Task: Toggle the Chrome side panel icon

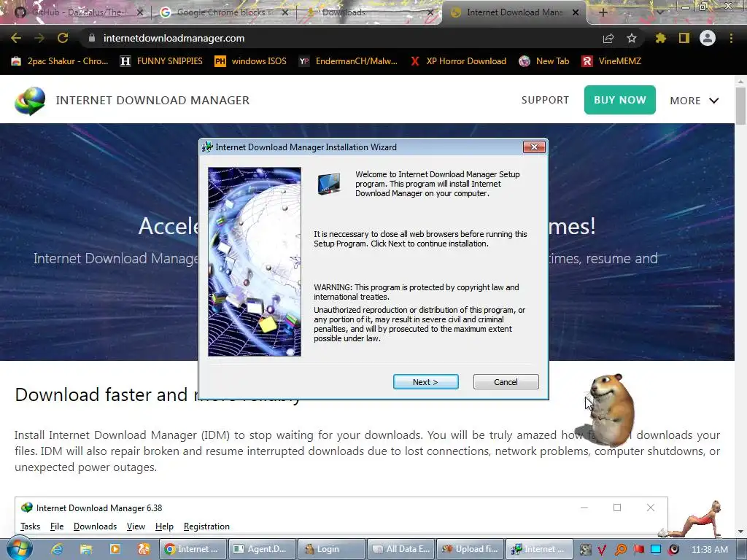Action: click(684, 38)
